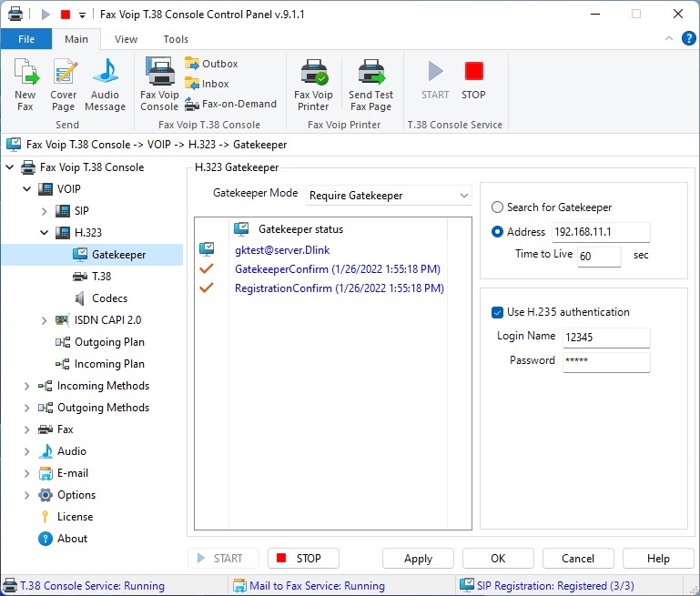The height and width of the screenshot is (596, 700).
Task: Open Fax-on-Demand from ribbon
Action: coord(231,104)
